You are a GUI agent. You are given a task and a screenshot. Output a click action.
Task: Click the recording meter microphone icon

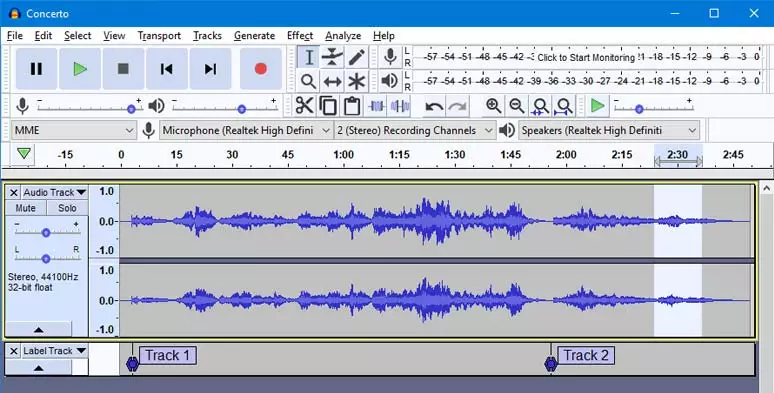(x=390, y=57)
